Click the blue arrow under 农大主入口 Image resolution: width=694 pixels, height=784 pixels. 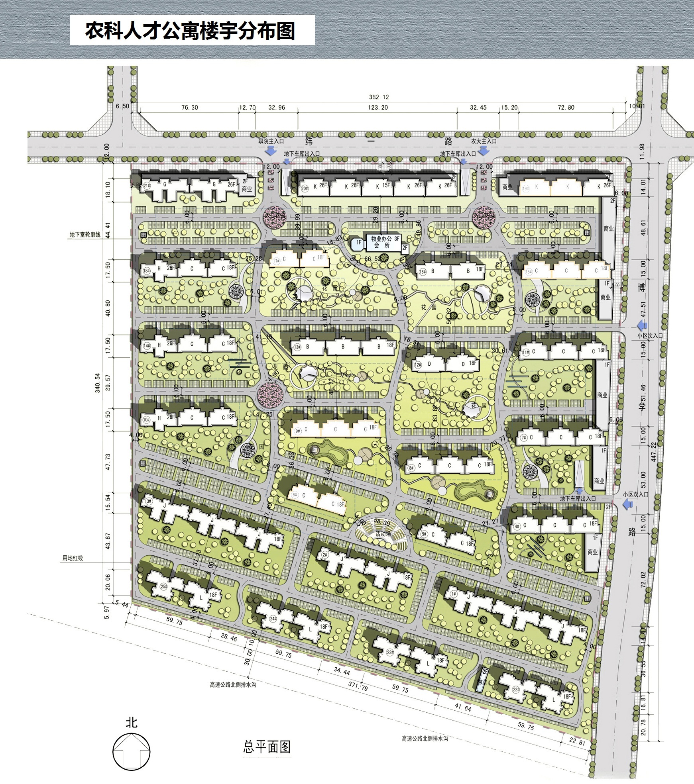(484, 151)
